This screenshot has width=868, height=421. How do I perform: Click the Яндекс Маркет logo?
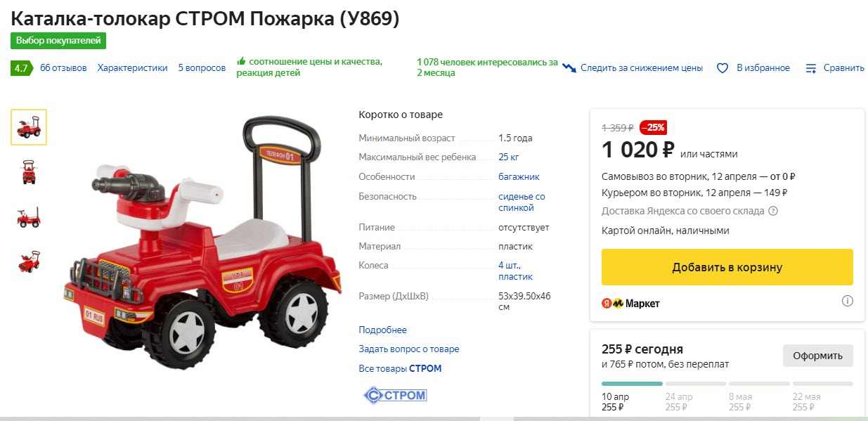630,302
